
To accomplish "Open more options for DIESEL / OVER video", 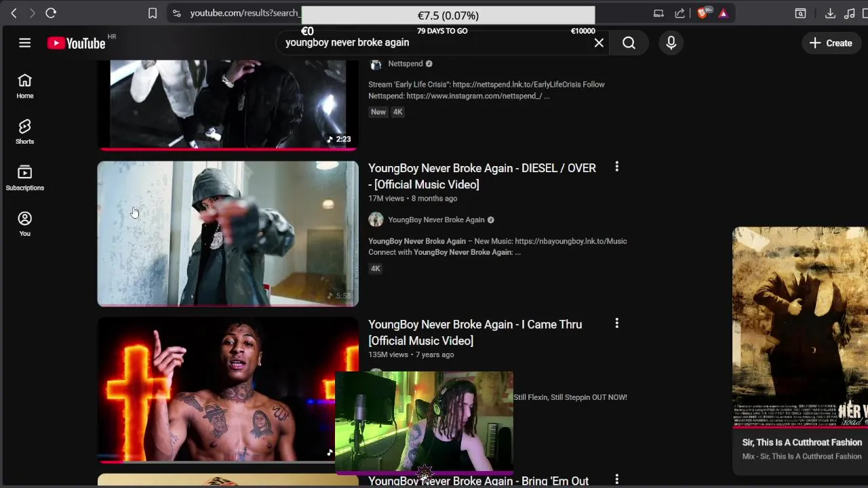I will click(616, 167).
